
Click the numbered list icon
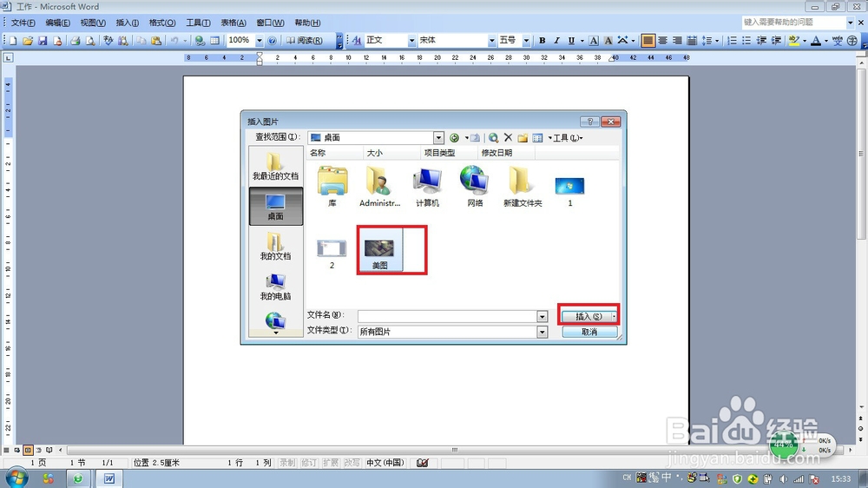coord(732,41)
